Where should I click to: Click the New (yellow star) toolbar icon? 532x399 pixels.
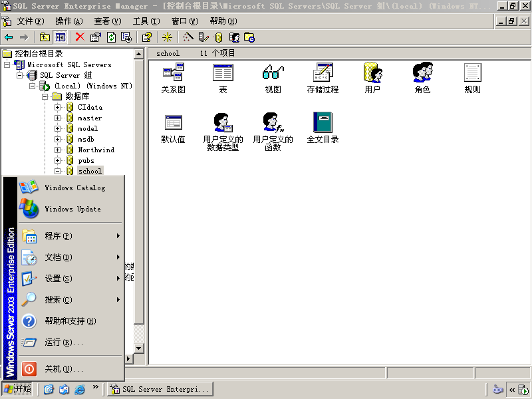167,37
